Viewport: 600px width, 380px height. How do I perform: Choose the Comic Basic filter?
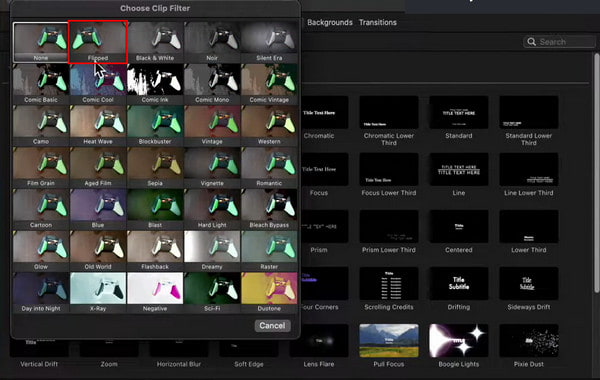(41, 84)
